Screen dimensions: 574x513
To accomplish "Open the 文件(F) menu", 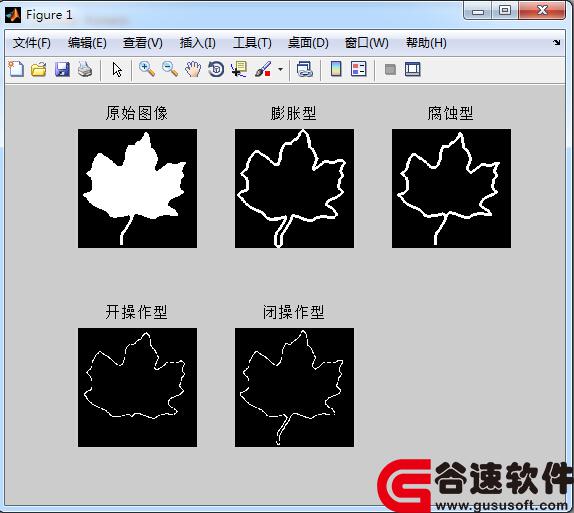I will tap(31, 43).
